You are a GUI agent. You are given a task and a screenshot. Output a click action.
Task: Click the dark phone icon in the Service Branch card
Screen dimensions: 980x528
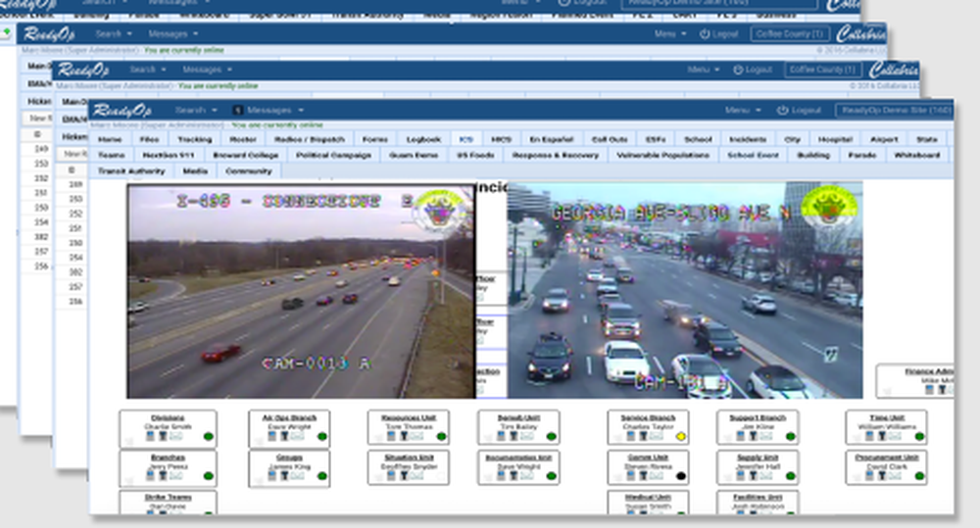(x=643, y=436)
